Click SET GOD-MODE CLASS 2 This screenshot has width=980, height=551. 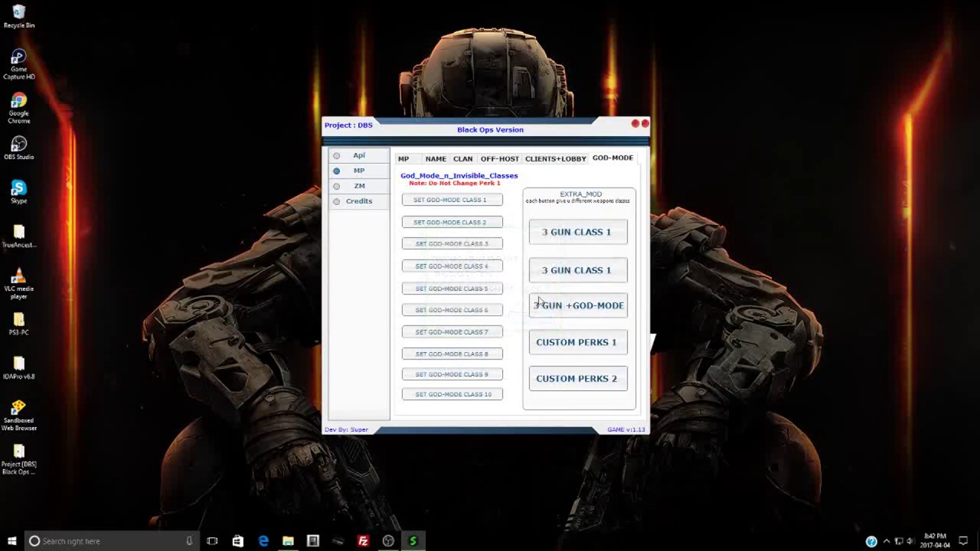coord(452,222)
